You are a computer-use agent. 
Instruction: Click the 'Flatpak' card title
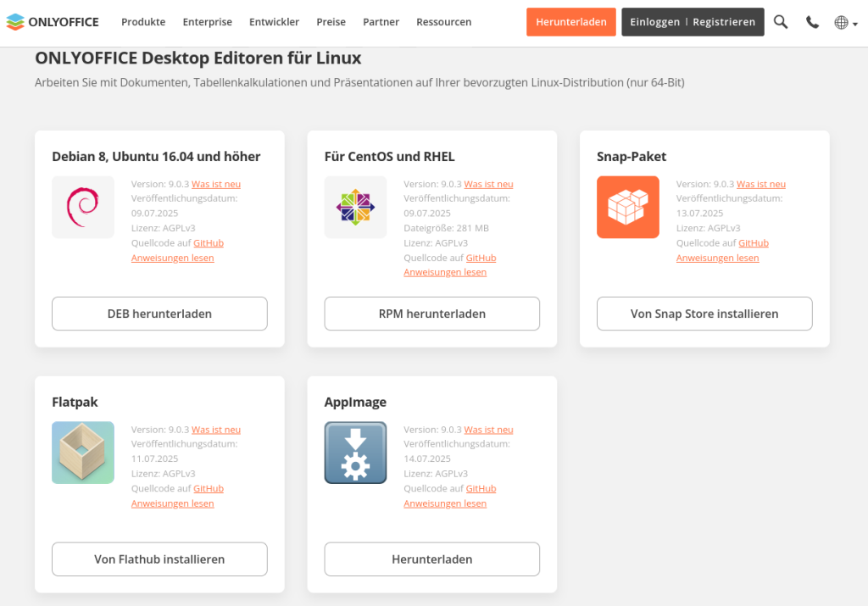[x=75, y=403]
